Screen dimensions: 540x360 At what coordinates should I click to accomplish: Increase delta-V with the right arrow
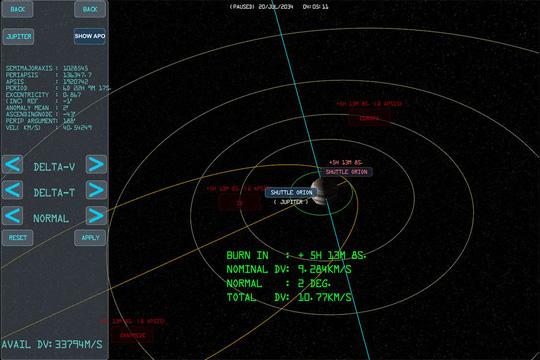96,164
